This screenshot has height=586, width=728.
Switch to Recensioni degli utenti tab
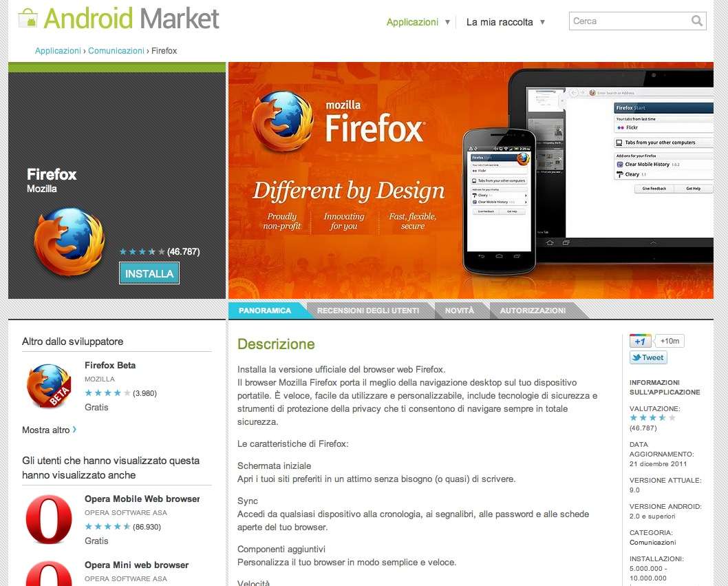(368, 311)
